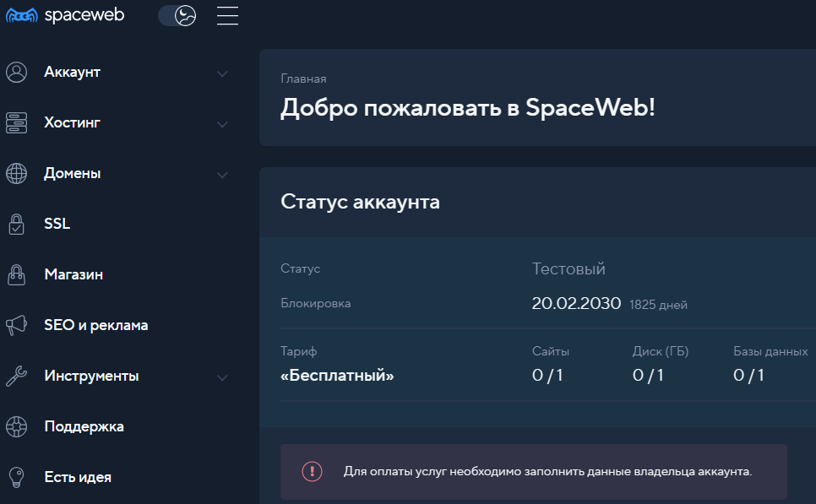Expand the Инструменты section chevron
This screenshot has width=816, height=504.
point(222,377)
